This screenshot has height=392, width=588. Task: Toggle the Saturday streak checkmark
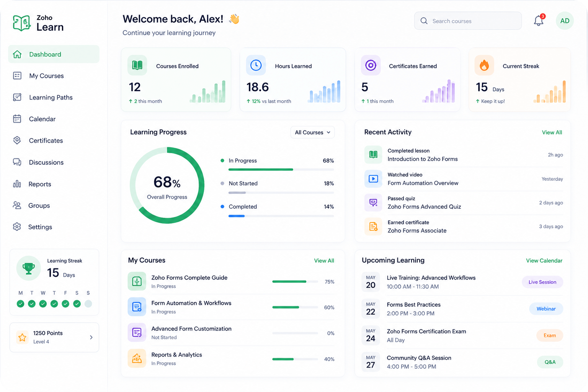click(77, 304)
